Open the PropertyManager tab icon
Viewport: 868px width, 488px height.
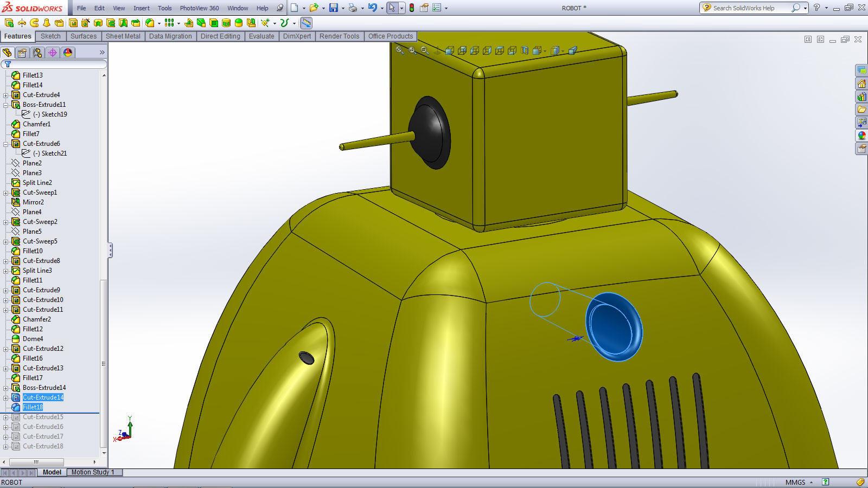pyautogui.click(x=22, y=53)
